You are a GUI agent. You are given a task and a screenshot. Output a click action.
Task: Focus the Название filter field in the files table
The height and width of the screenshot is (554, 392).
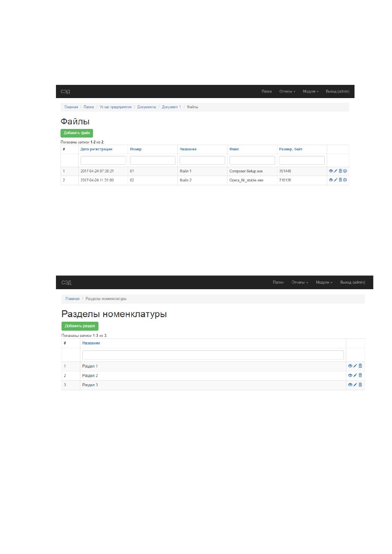[x=202, y=160]
